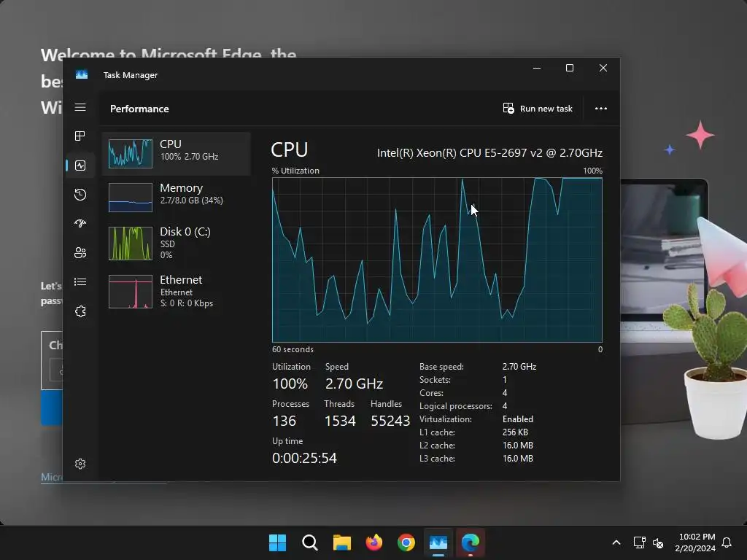This screenshot has height=560, width=747.
Task: Maximize the Task Manager window
Action: point(569,68)
